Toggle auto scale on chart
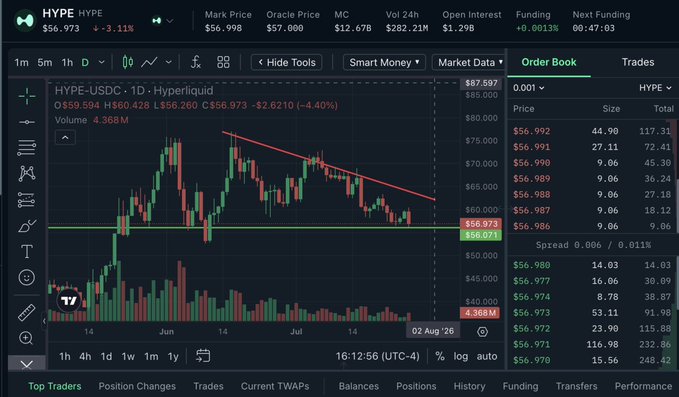 [487, 356]
